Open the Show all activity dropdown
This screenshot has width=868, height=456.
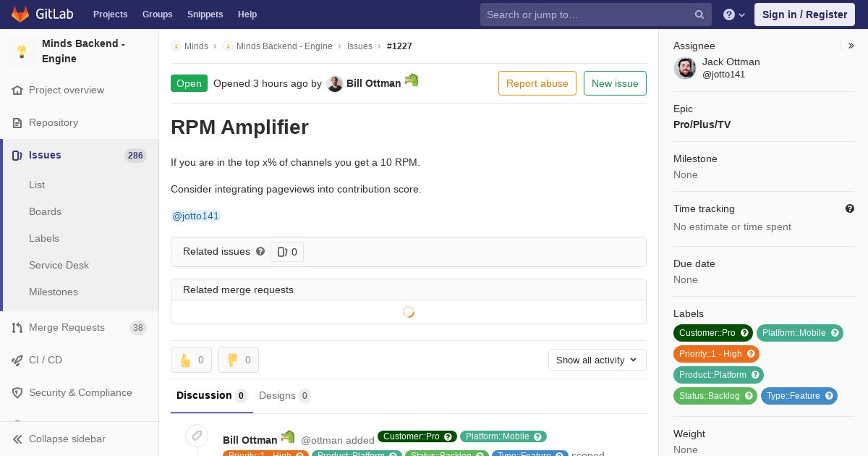coord(597,360)
